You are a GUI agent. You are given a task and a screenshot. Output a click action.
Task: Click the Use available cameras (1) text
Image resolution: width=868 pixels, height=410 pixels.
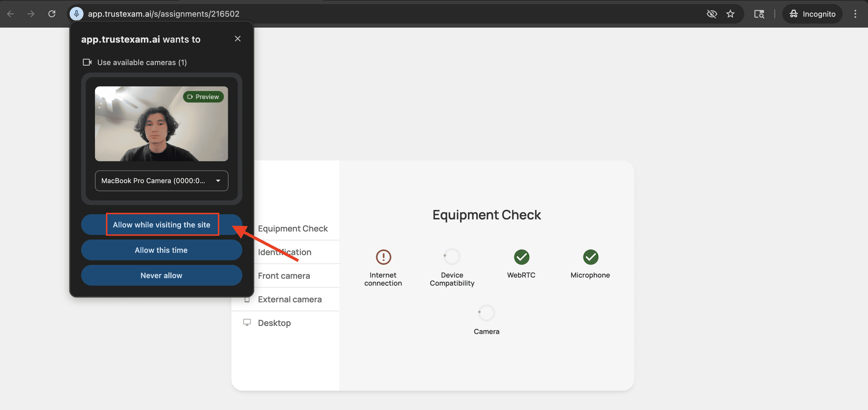(142, 62)
